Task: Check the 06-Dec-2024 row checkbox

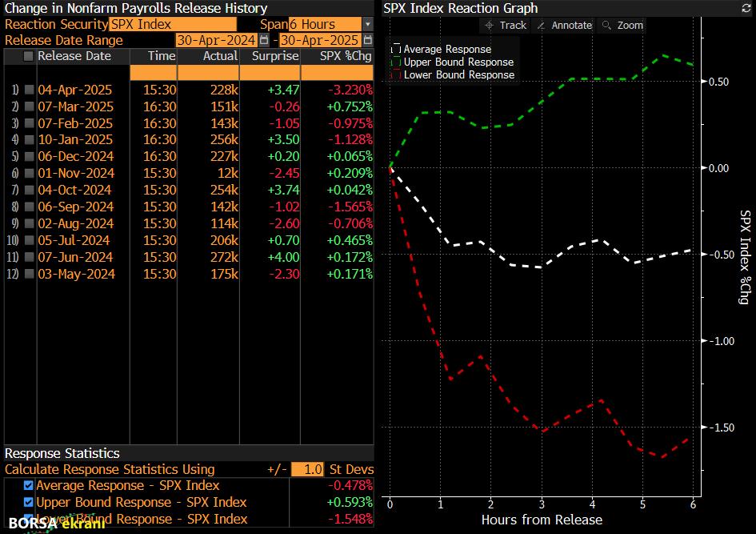Action: click(x=30, y=157)
